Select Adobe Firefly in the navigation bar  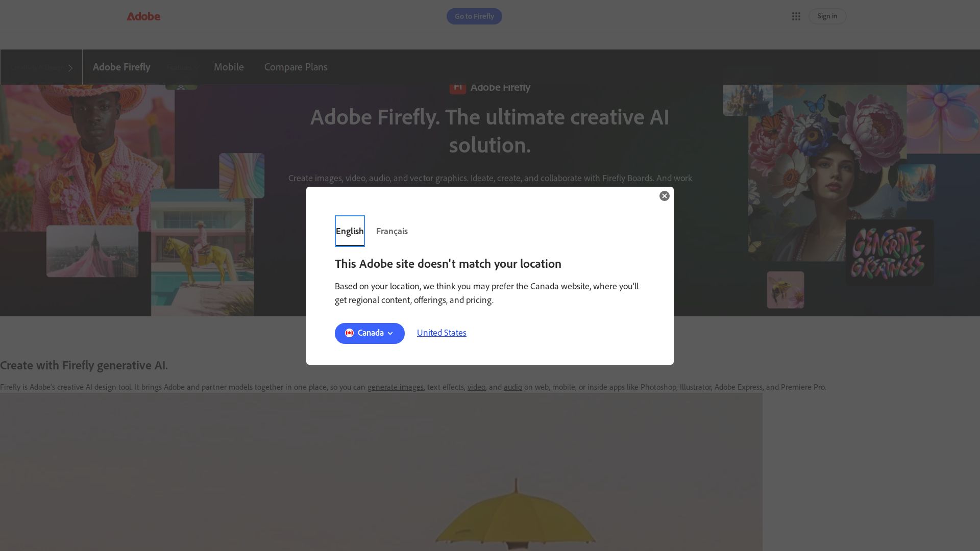pyautogui.click(x=121, y=67)
